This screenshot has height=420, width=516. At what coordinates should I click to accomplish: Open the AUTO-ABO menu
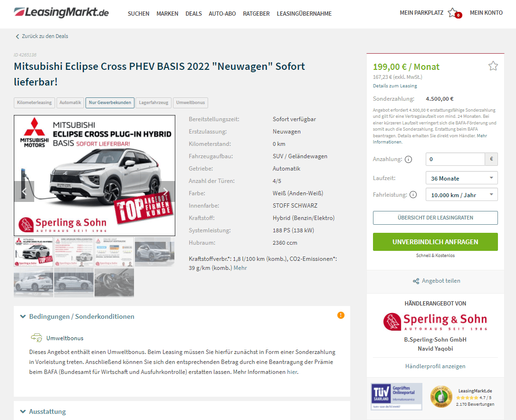click(x=222, y=13)
